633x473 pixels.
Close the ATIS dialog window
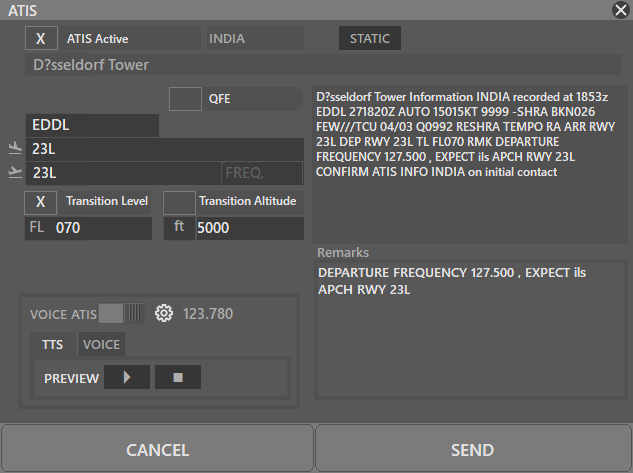coord(620,10)
